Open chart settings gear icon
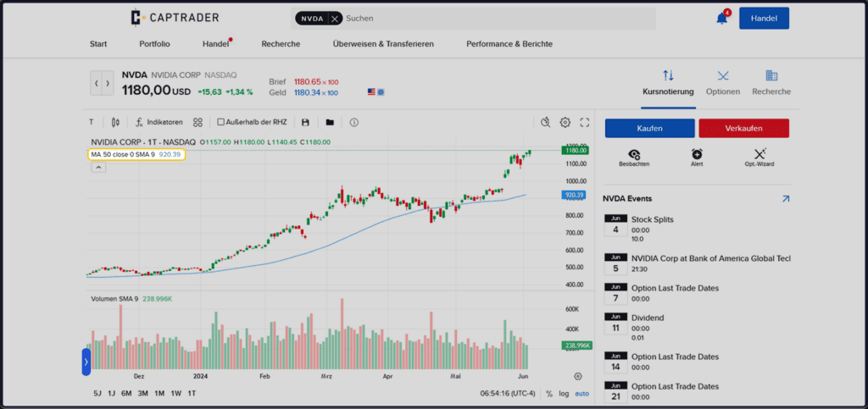Image resolution: width=868 pixels, height=409 pixels. (x=565, y=122)
